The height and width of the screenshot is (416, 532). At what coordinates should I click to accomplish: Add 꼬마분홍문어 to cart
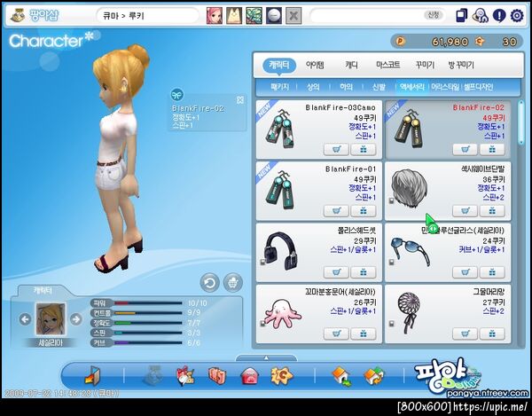click(336, 334)
